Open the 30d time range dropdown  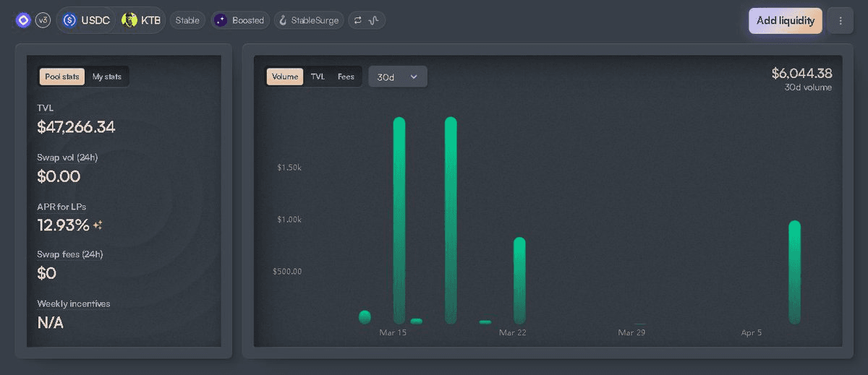click(398, 77)
